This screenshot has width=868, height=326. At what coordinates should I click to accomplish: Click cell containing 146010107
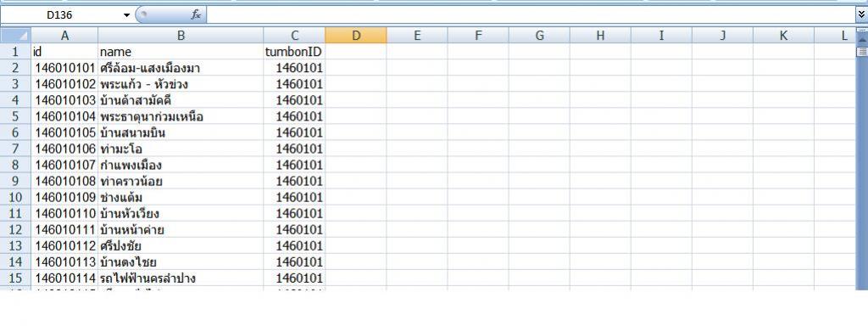coord(64,165)
